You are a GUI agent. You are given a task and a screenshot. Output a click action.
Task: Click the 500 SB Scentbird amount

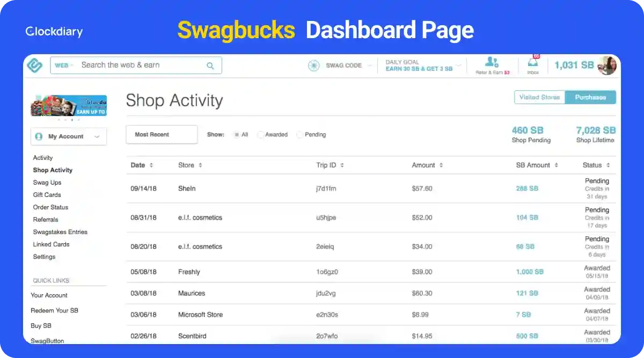(527, 336)
